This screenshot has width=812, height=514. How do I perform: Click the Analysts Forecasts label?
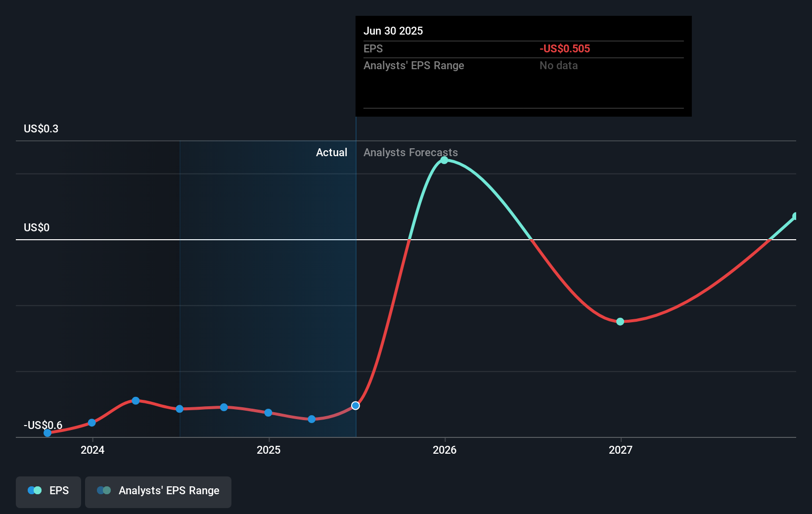[410, 153]
